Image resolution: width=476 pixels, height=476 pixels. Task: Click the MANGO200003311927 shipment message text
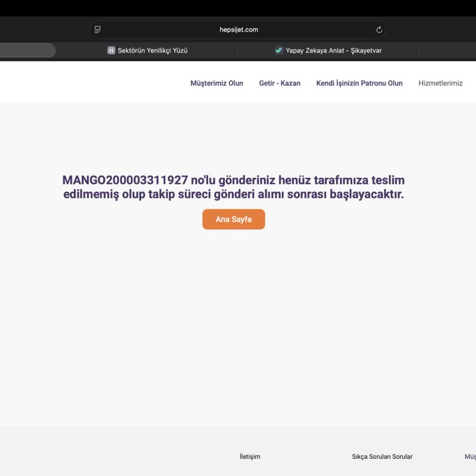coord(234,187)
